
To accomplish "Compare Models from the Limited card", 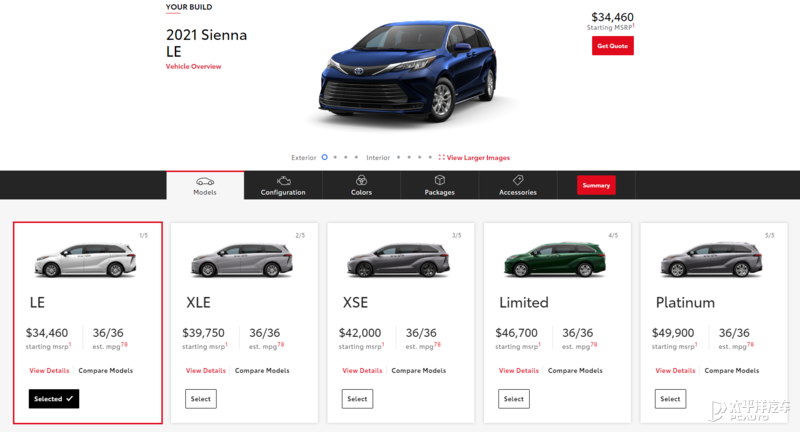I will 575,371.
